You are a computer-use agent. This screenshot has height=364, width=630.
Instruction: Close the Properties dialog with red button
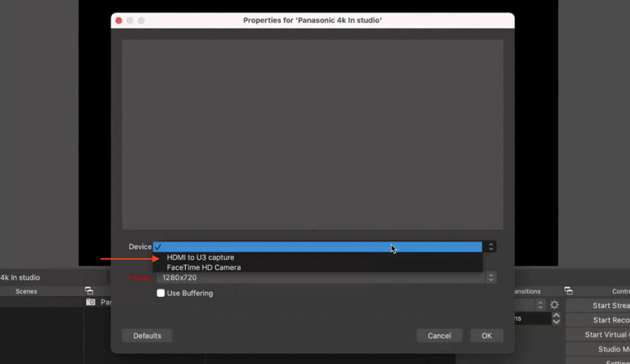[119, 20]
